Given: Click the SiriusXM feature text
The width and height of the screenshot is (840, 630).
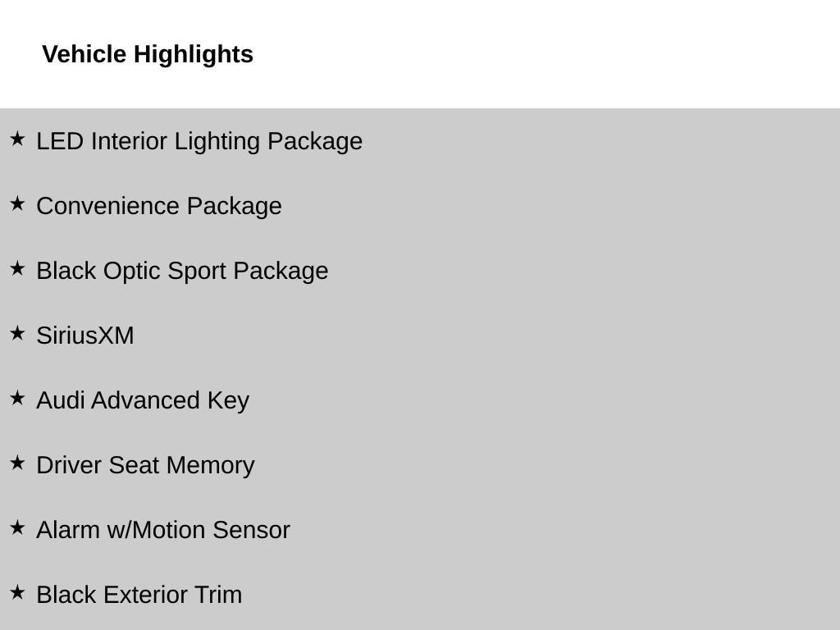Looking at the screenshot, I should pyautogui.click(x=84, y=336).
